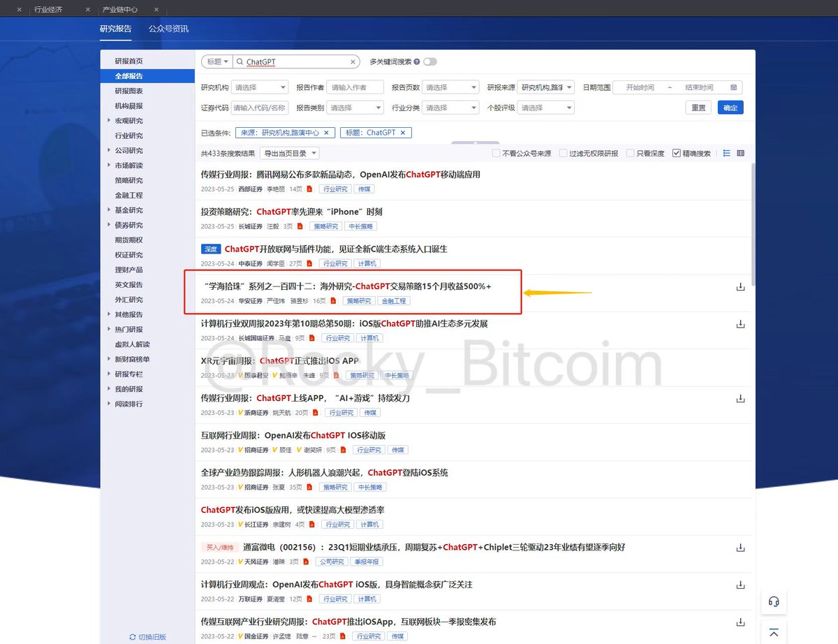This screenshot has height=644, width=838.
Task: Click the refresh icon beside 切换旧版
Action: coord(133,637)
